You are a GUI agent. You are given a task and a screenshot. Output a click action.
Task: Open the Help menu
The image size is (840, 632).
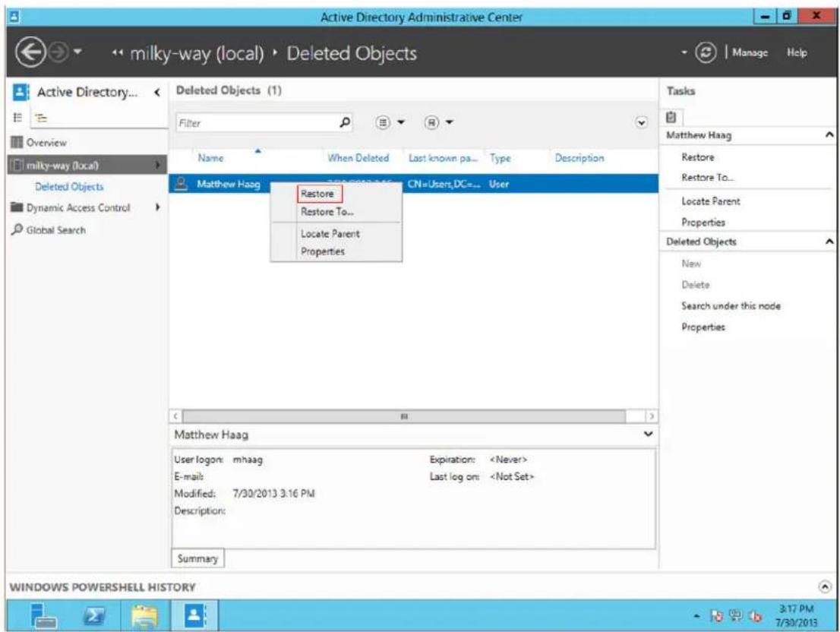point(797,52)
